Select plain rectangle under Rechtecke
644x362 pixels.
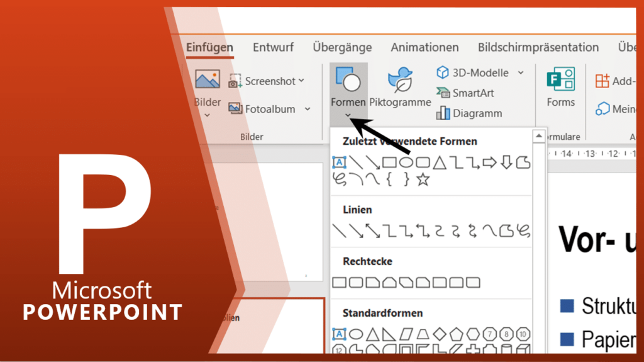coord(339,283)
